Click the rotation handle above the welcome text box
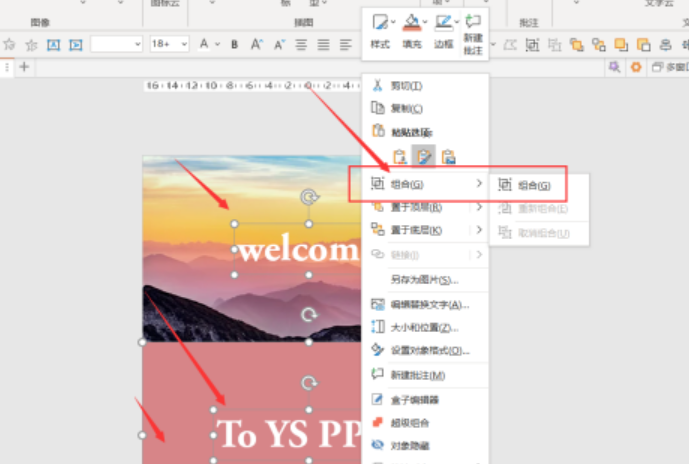This screenshot has width=689, height=464. point(309,197)
